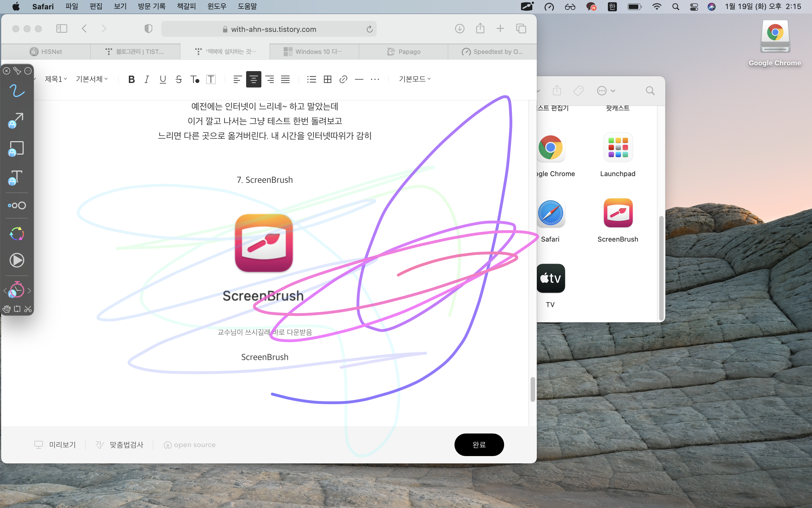Select the locked arrow drawing tool

16,121
